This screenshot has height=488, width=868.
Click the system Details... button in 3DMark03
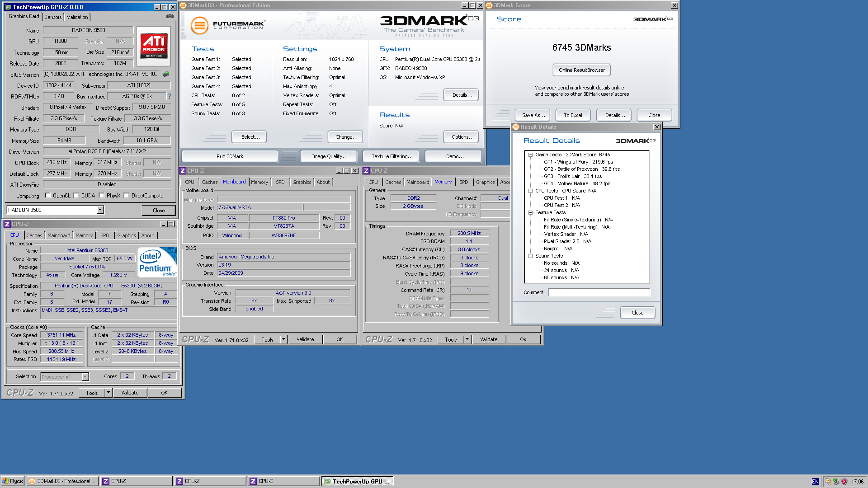pyautogui.click(x=462, y=95)
